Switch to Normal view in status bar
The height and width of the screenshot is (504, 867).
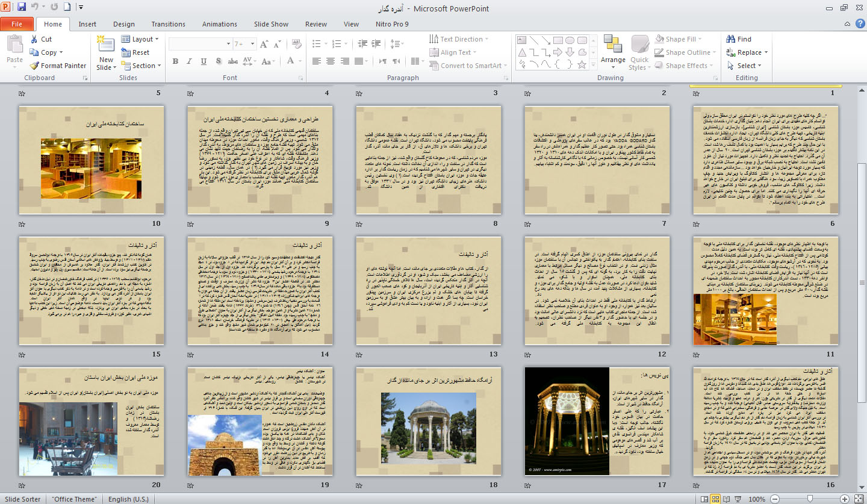pyautogui.click(x=703, y=499)
